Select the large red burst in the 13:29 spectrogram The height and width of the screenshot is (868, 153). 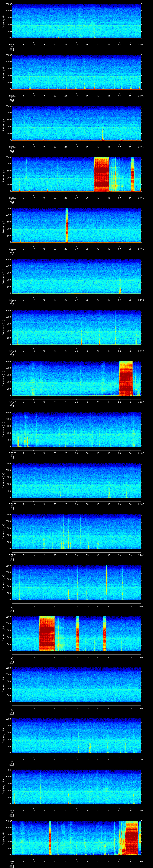(126, 378)
